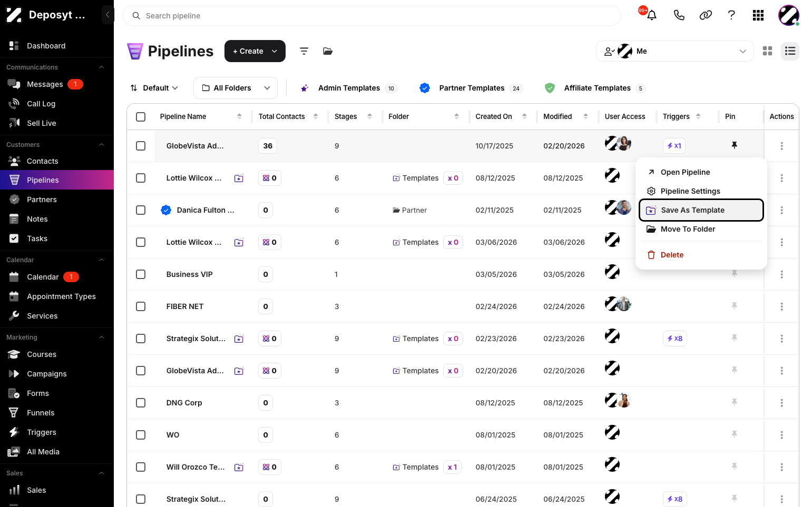Tick the FIBER NET checkbox
812x507 pixels.
point(141,306)
